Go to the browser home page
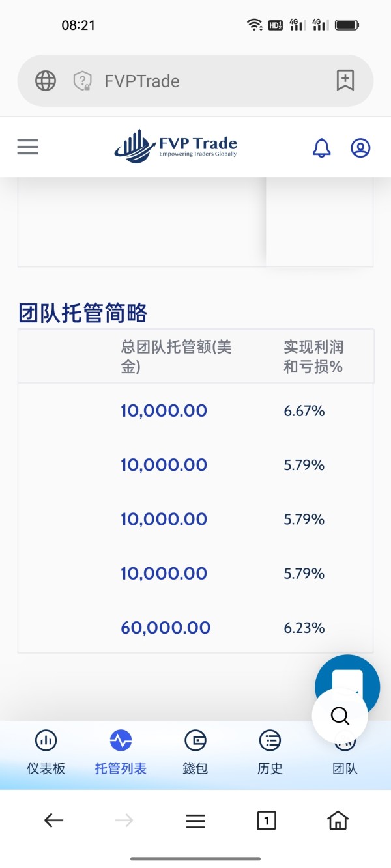Screen dimensions: 391x868 (x=338, y=821)
